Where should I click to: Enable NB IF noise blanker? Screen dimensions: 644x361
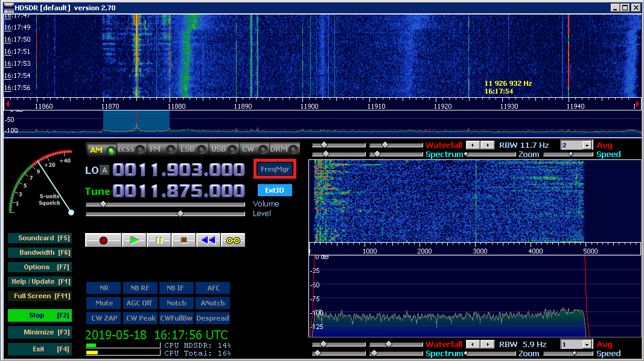coord(176,289)
